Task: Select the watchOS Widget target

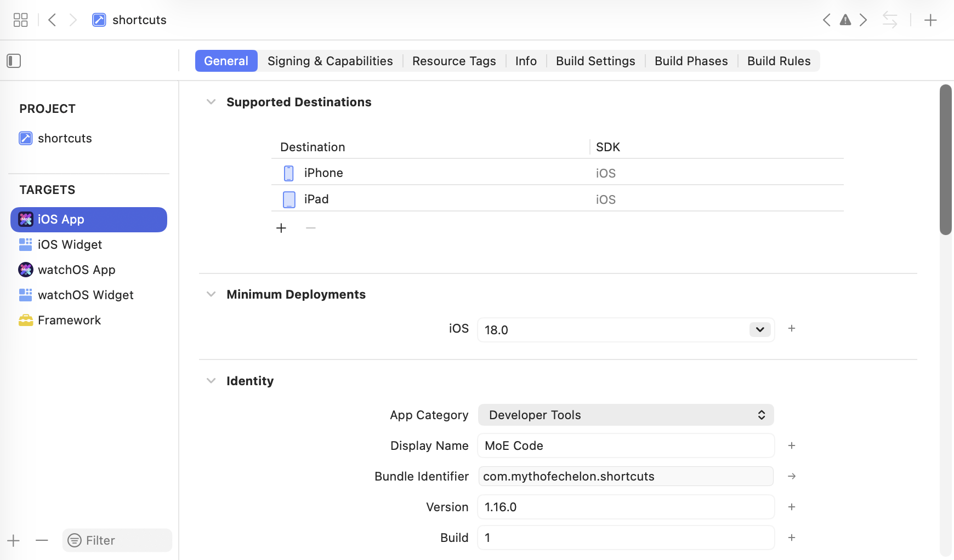Action: [89, 295]
